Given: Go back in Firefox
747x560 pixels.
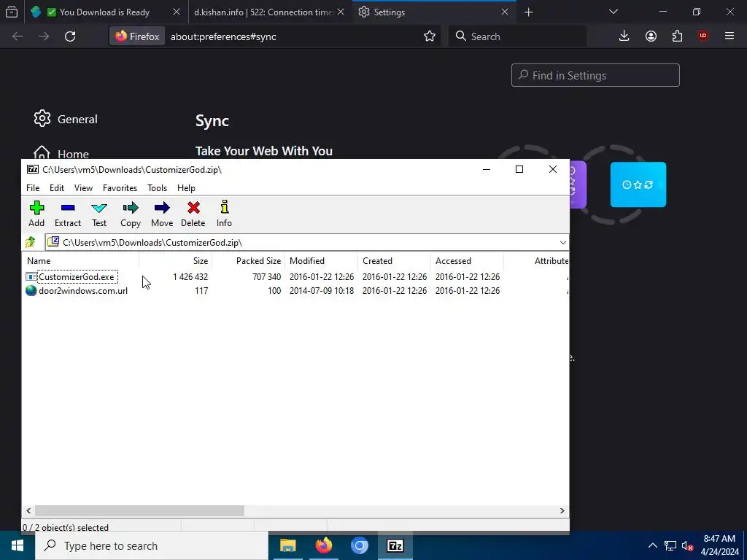Looking at the screenshot, I should click(18, 36).
